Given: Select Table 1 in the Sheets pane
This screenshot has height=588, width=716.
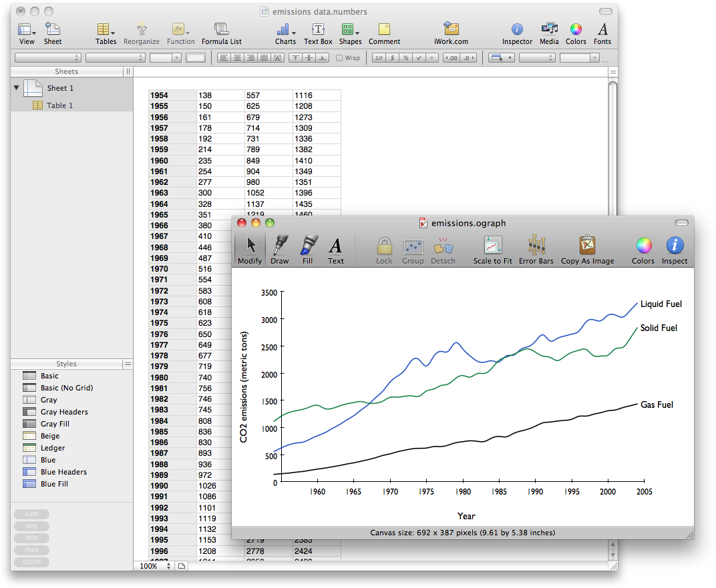Looking at the screenshot, I should pyautogui.click(x=59, y=105).
